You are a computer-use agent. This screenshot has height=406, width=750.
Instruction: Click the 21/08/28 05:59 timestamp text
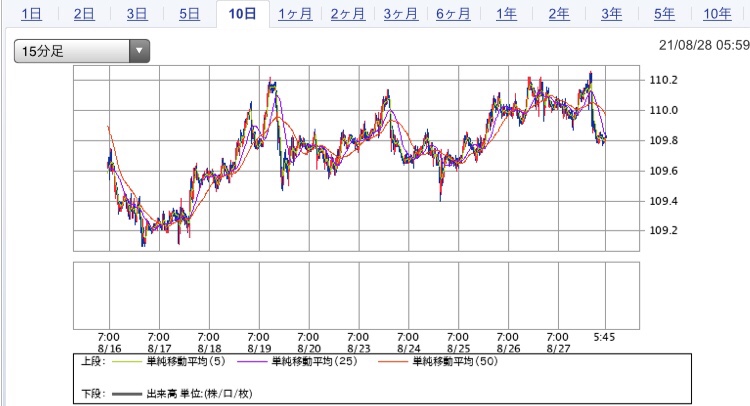coord(704,45)
